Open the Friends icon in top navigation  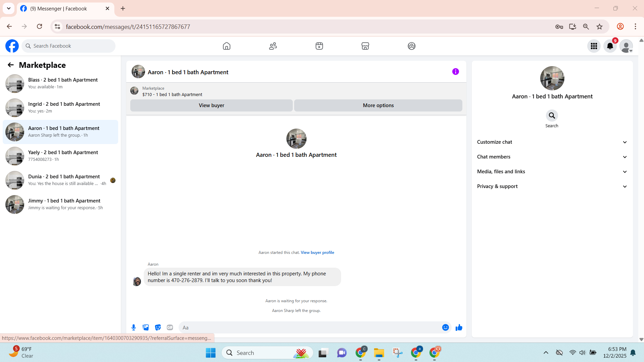tap(273, 46)
